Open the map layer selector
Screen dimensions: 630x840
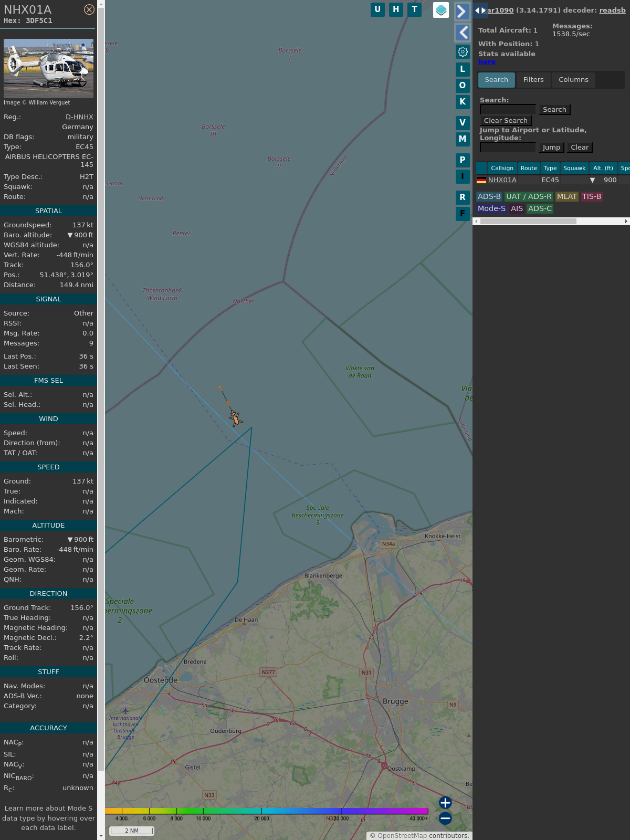coord(441,10)
